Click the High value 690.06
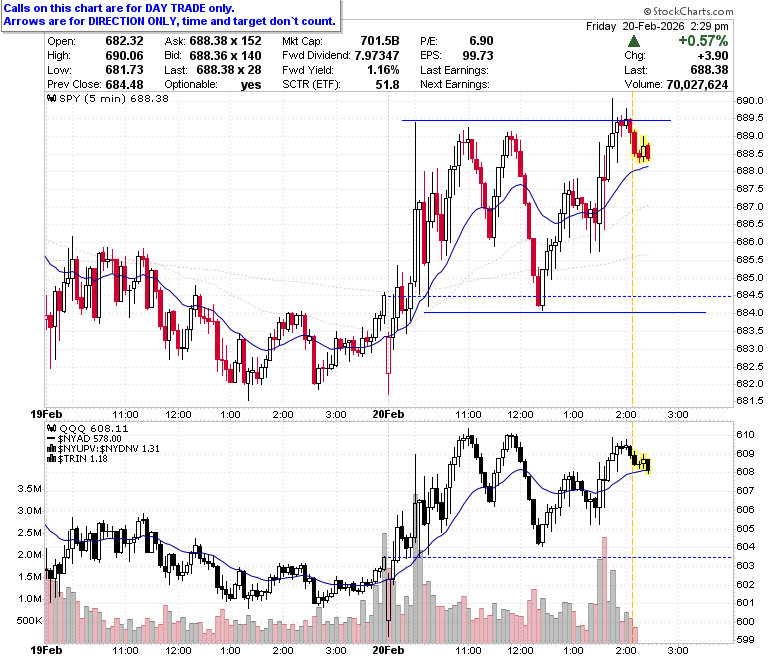 (124, 55)
